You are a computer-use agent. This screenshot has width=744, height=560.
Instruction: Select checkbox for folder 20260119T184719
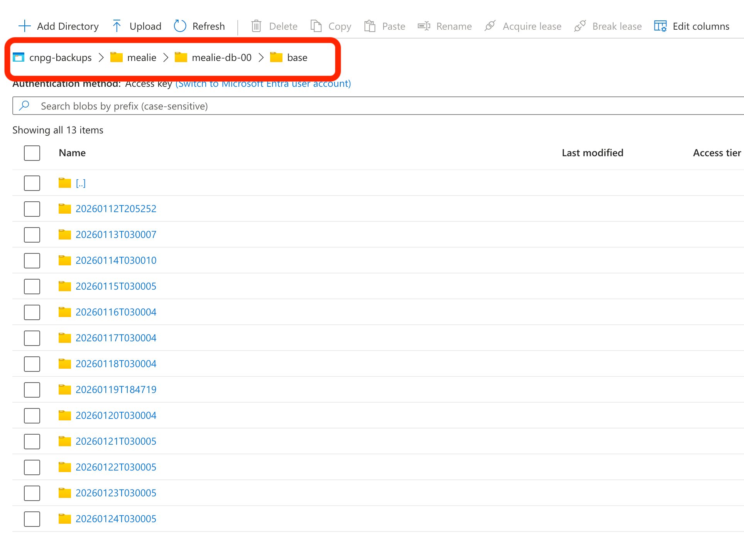[x=32, y=390]
